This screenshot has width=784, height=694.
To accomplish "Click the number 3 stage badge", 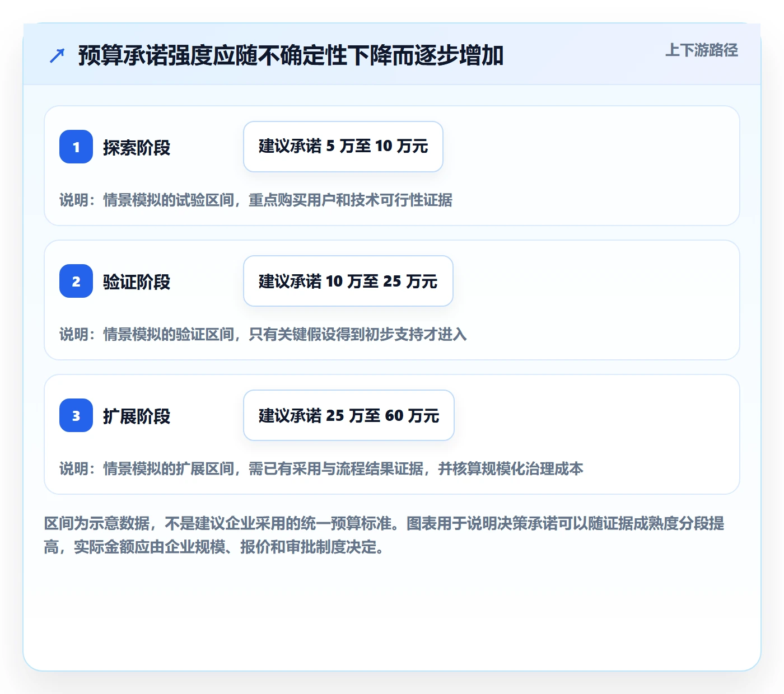I will pos(76,415).
